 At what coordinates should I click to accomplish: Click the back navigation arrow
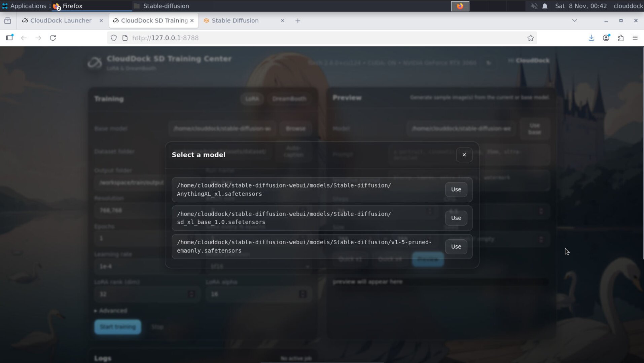[x=24, y=38]
